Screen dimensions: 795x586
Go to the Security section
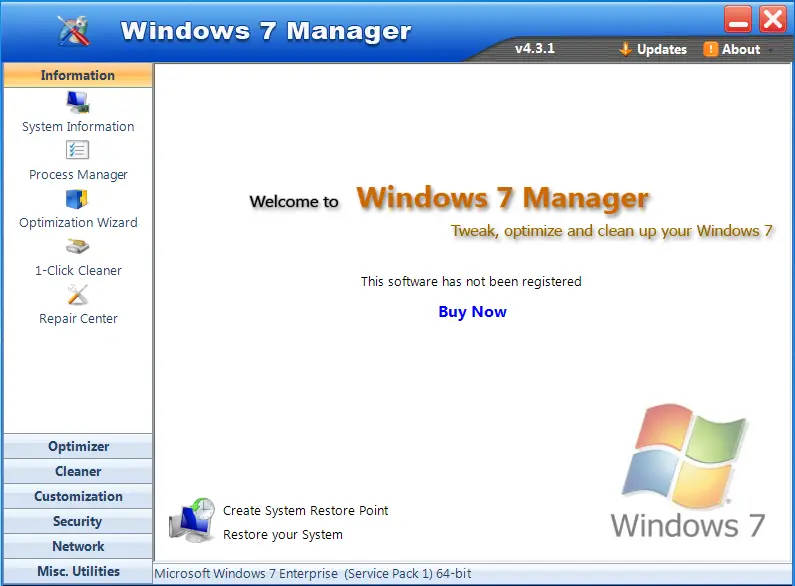78,521
